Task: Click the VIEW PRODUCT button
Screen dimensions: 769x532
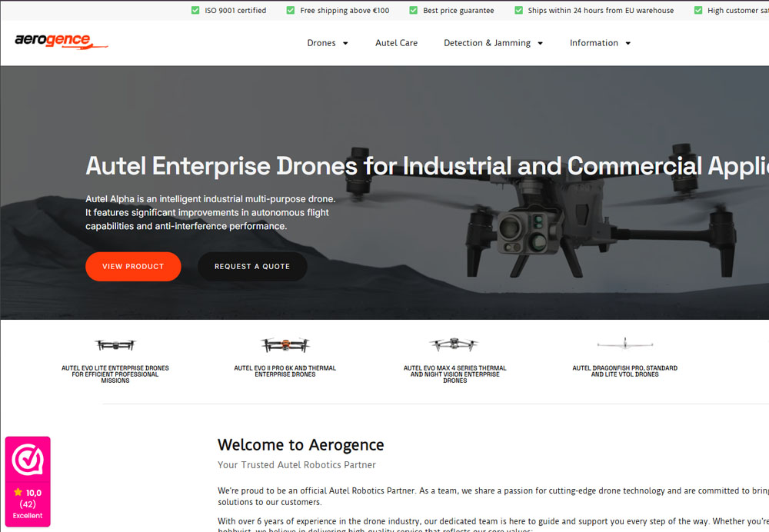Action: (x=133, y=266)
